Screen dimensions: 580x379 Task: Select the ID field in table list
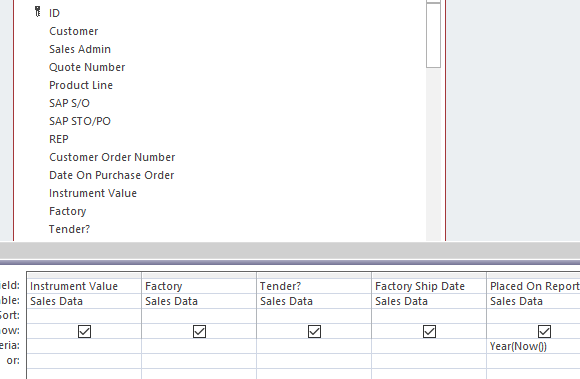click(x=54, y=13)
